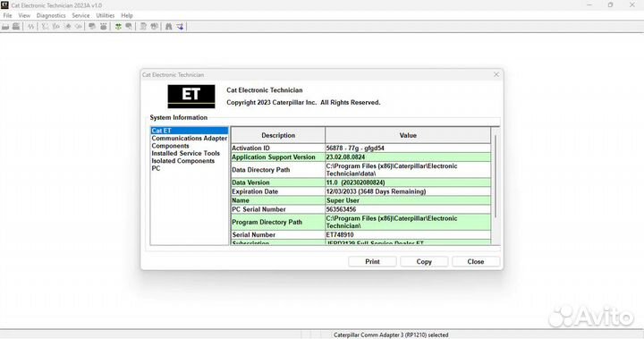Minimize the Cat Electronic Technician main window

click(x=589, y=5)
